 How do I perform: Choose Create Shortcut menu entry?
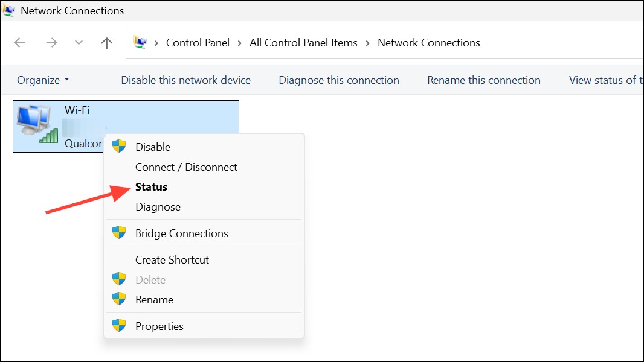tap(172, 260)
